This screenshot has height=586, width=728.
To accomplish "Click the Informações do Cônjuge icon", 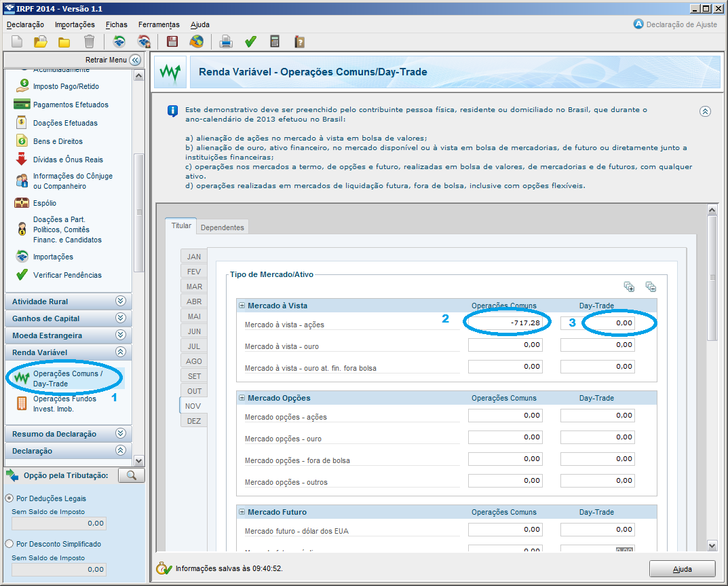I will click(22, 181).
